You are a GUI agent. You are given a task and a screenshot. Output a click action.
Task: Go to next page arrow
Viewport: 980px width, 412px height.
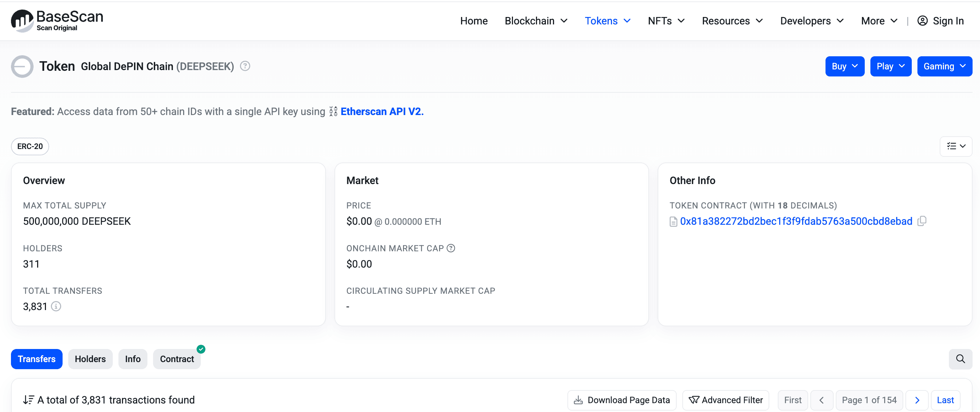point(917,400)
